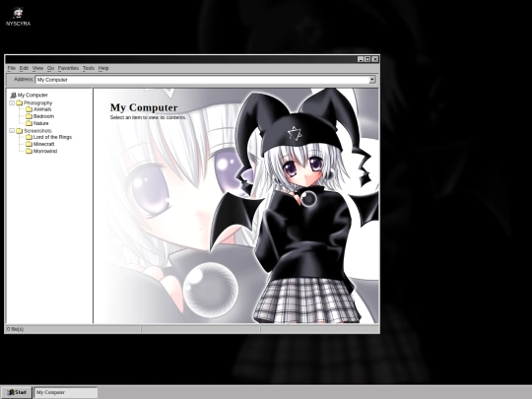The width and height of the screenshot is (532, 399).
Task: Collapse the Photography tree node
Action: (x=12, y=102)
